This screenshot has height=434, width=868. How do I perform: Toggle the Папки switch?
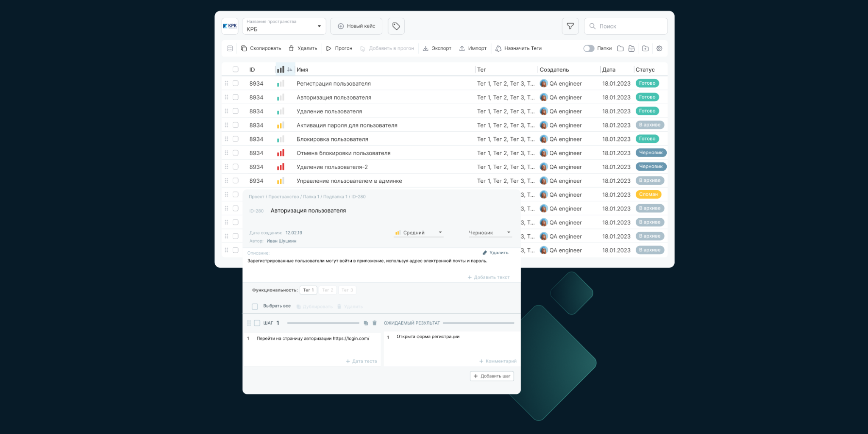(589, 48)
